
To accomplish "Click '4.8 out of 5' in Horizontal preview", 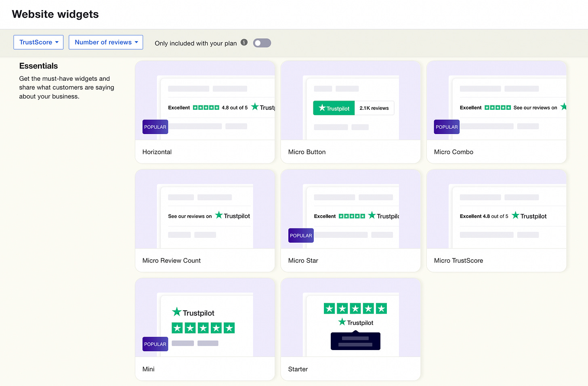I will tap(235, 108).
